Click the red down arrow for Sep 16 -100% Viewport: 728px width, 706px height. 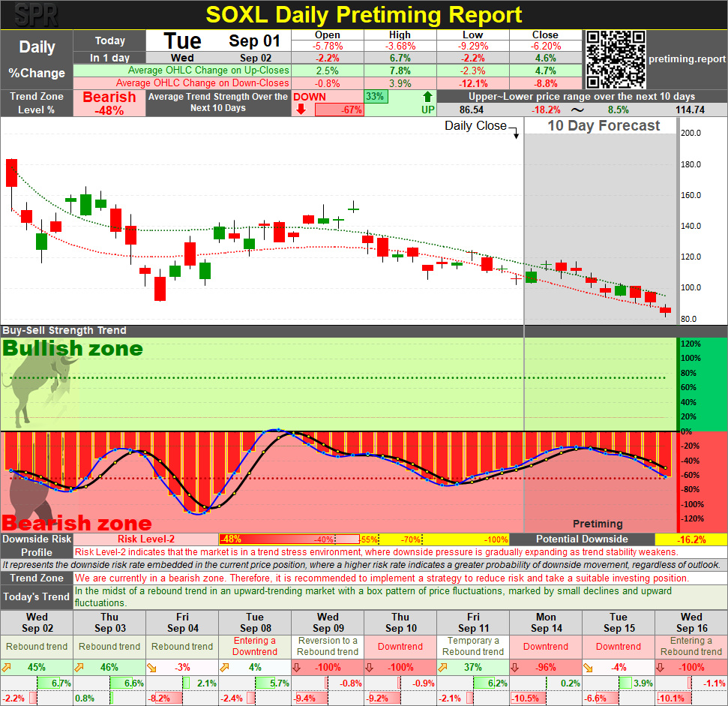[661, 668]
